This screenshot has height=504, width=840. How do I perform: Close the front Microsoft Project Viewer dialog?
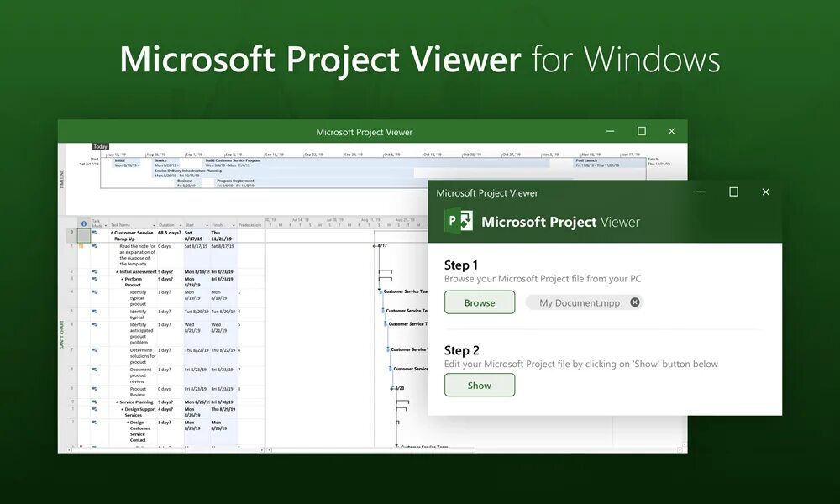click(765, 192)
